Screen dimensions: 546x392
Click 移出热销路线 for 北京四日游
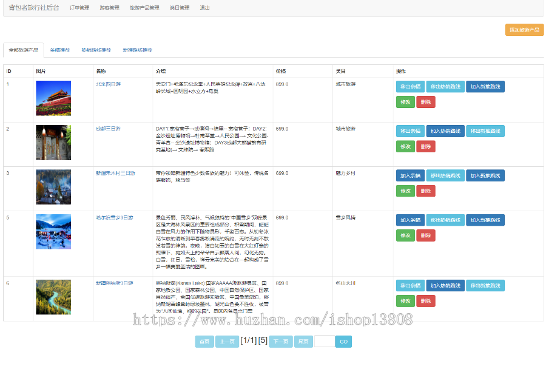pyautogui.click(x=445, y=87)
